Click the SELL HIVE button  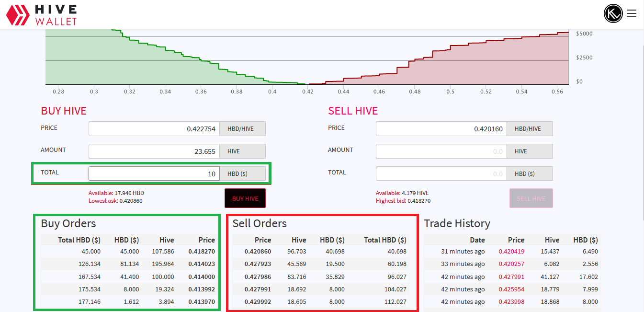[x=531, y=198]
